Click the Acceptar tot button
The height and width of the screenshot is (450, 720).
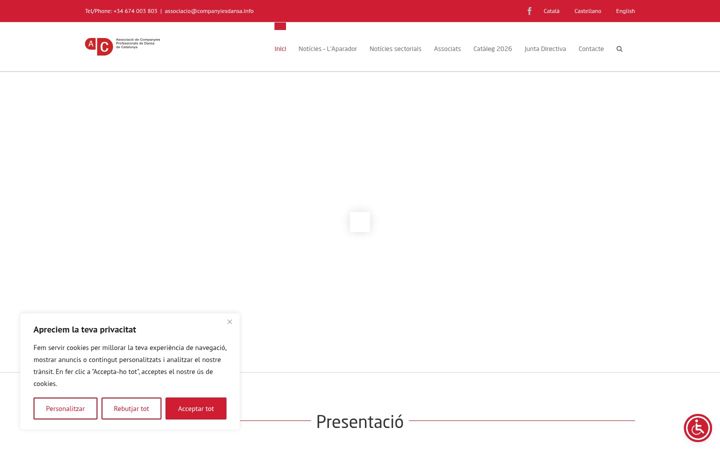tap(196, 408)
